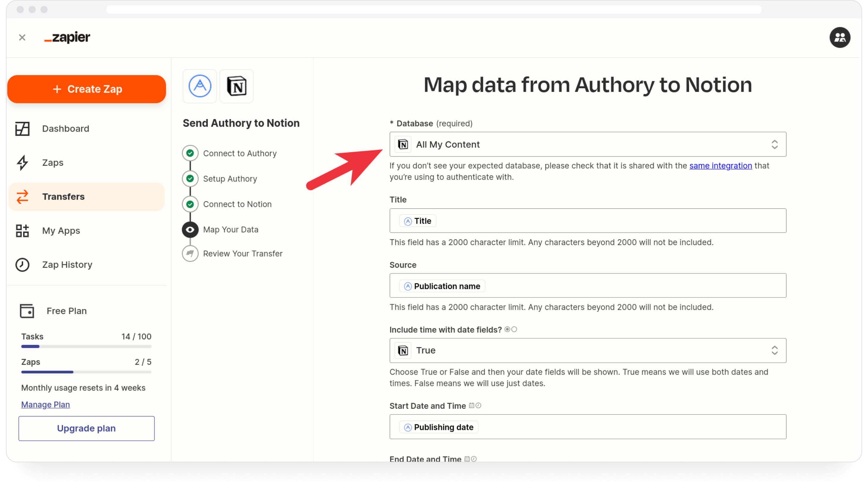The height and width of the screenshot is (492, 868).
Task: Click the 14 / 100 tasks count
Action: pos(136,337)
